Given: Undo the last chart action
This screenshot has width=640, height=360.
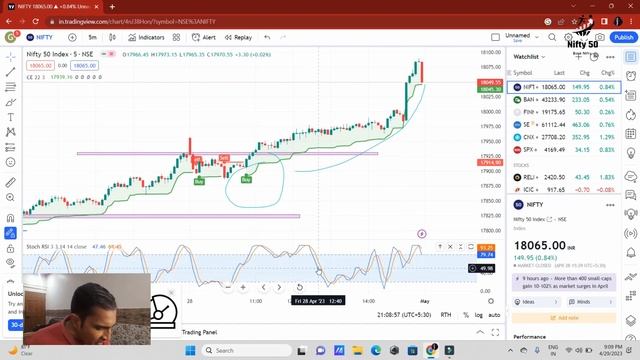Looking at the screenshot, I should 267,37.
